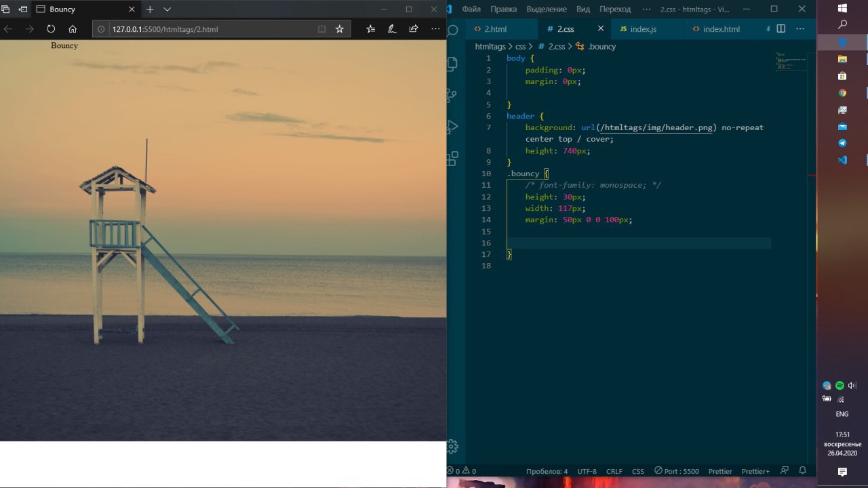Open VS Code Manage gear icon

point(452,446)
